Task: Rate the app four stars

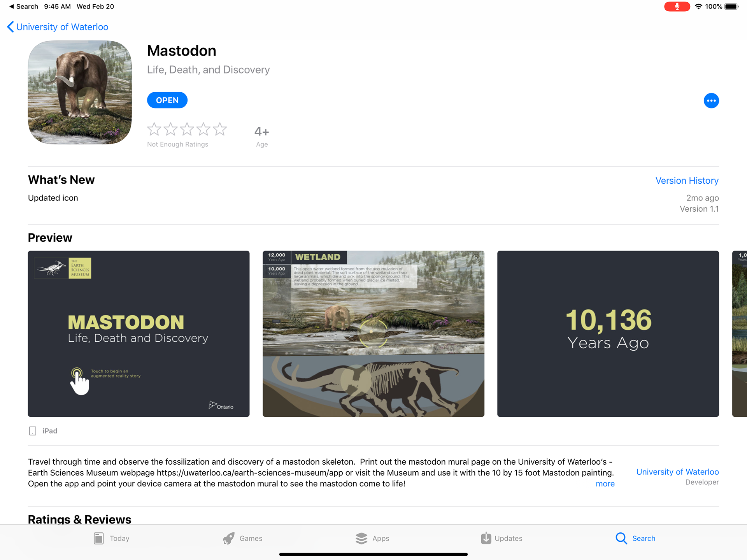Action: (x=203, y=129)
